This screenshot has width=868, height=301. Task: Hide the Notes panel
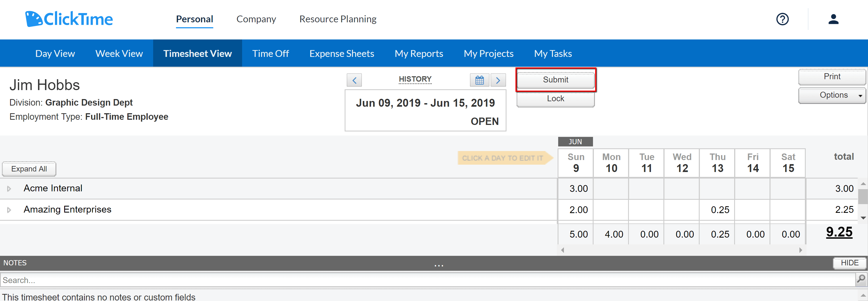pyautogui.click(x=850, y=263)
